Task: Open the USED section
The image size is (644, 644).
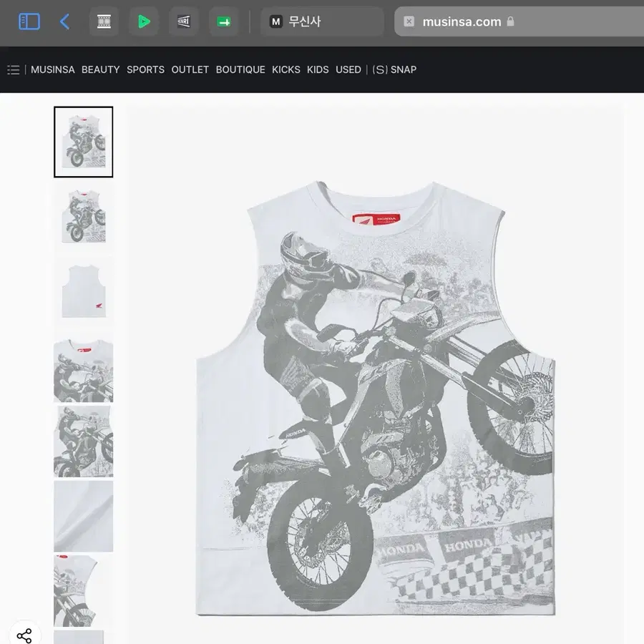Action: [x=348, y=70]
